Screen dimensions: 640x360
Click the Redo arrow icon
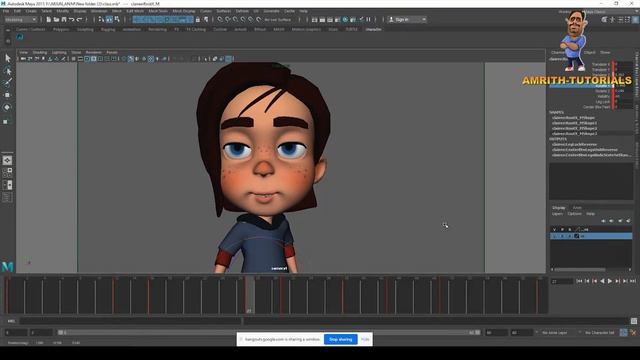pyautogui.click(x=80, y=20)
